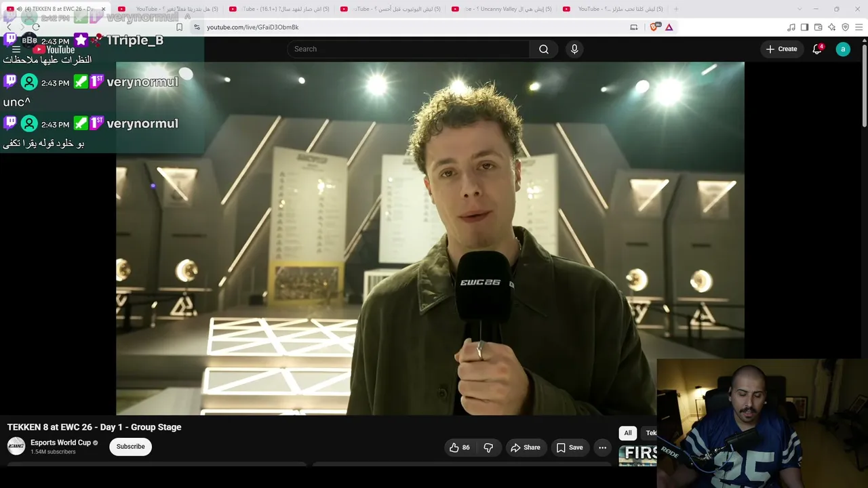Click the address bar URL youtube.com/live

click(252, 27)
